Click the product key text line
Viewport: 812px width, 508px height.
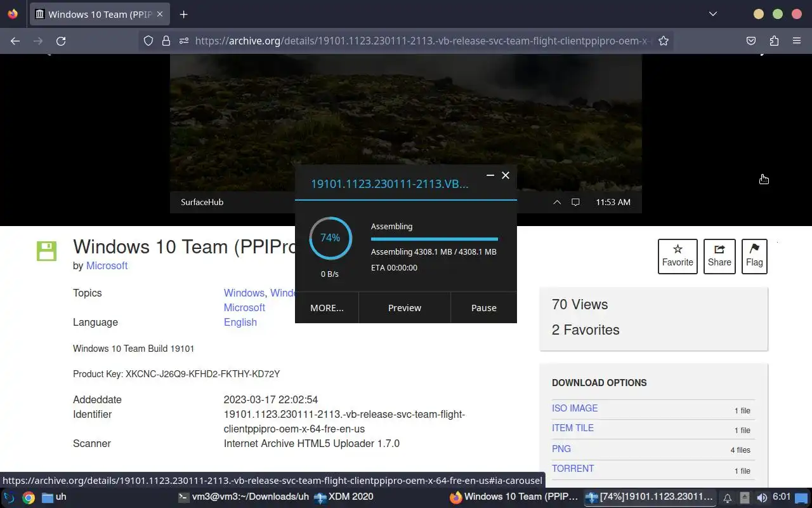click(176, 374)
